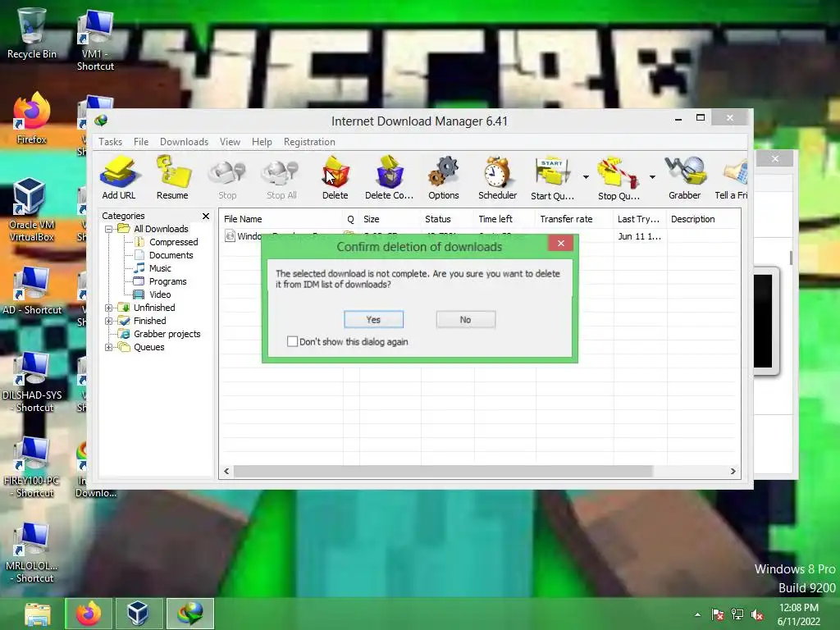Screen dimensions: 840x630
Task: Sort by the File Name column header
Action: point(281,219)
